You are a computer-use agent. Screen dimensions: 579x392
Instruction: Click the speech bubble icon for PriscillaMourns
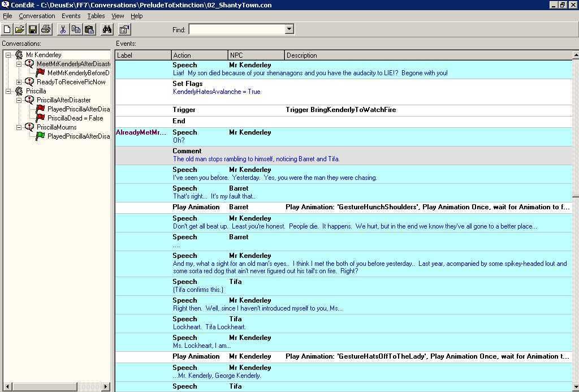pyautogui.click(x=29, y=127)
